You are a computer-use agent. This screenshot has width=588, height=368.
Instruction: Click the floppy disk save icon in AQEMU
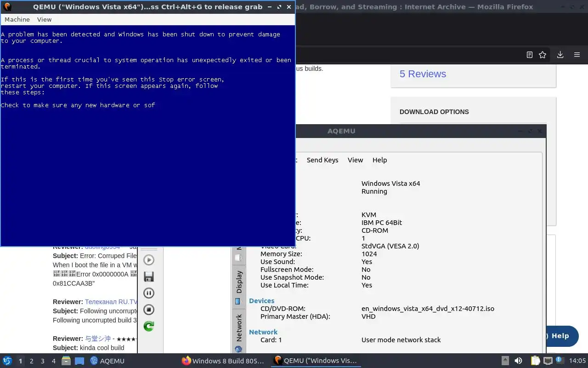pos(149,276)
